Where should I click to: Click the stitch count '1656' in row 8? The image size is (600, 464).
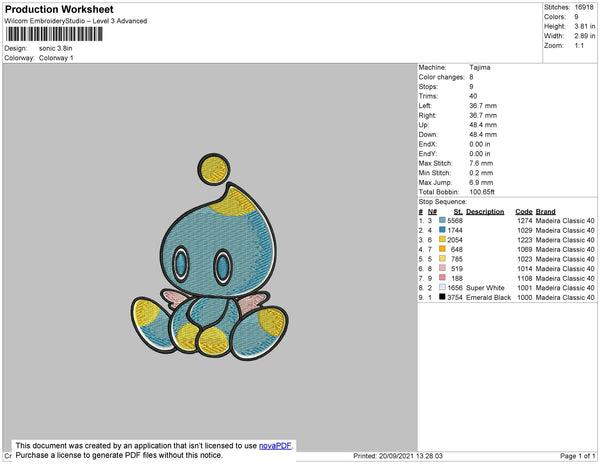pos(455,288)
